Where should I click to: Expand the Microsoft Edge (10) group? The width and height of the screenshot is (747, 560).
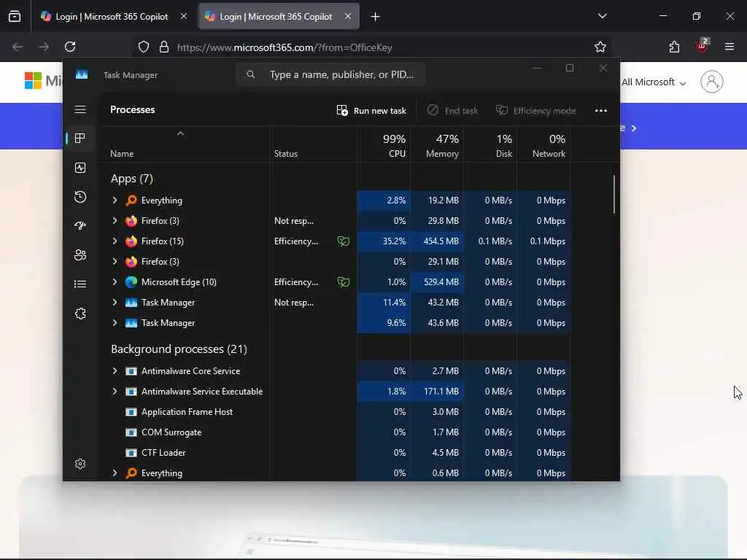(115, 282)
